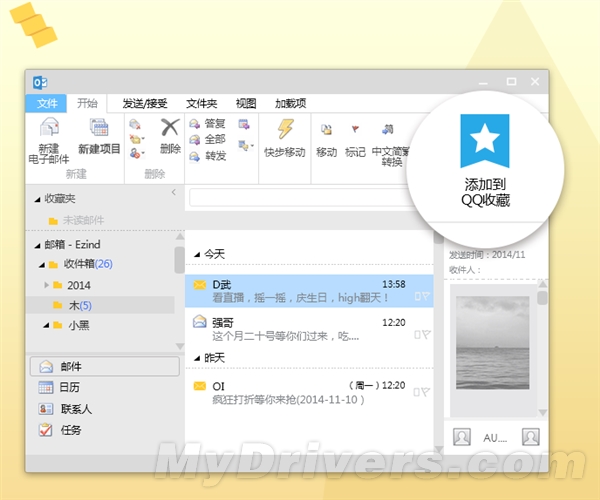Click the sea photo in reading pane
This screenshot has width=600, height=500.
click(492, 343)
